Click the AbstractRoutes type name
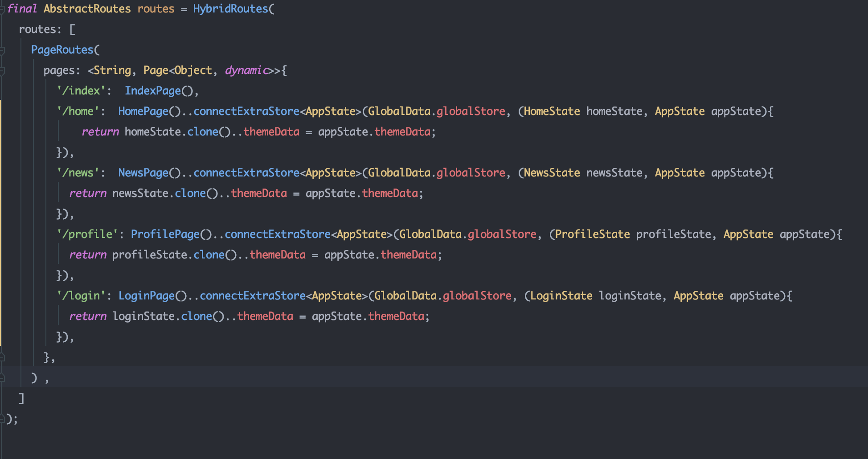Image resolution: width=868 pixels, height=459 pixels. (x=87, y=8)
